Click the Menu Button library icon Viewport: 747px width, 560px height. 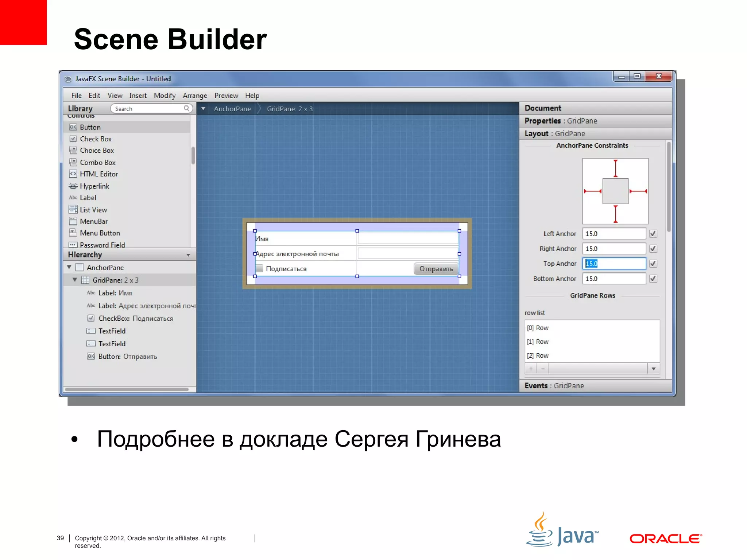coord(73,233)
